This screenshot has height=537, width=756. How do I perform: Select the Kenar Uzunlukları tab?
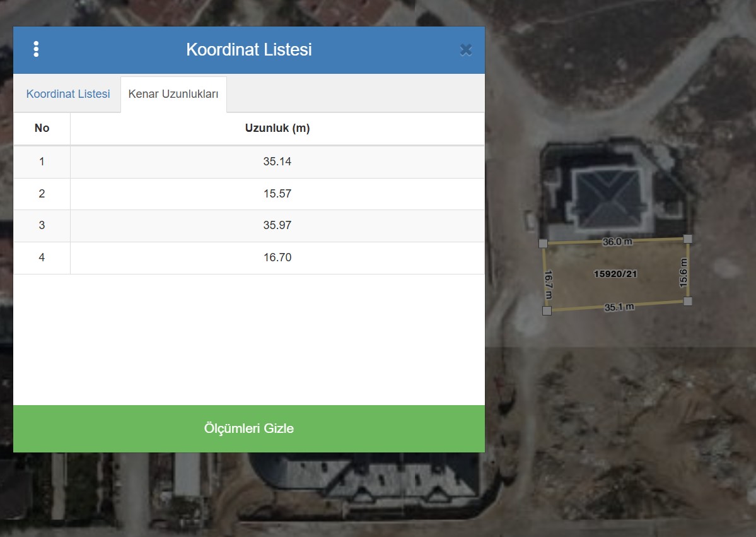(x=173, y=94)
